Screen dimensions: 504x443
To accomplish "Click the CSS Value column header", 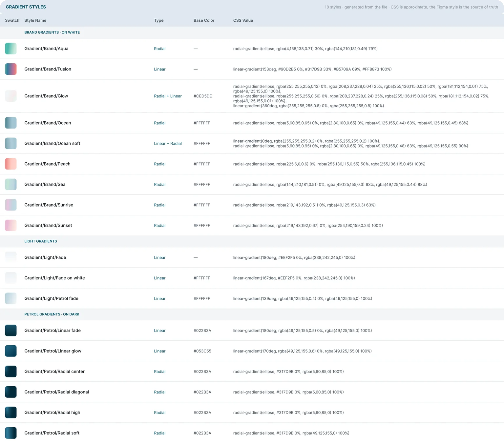I will [243, 20].
